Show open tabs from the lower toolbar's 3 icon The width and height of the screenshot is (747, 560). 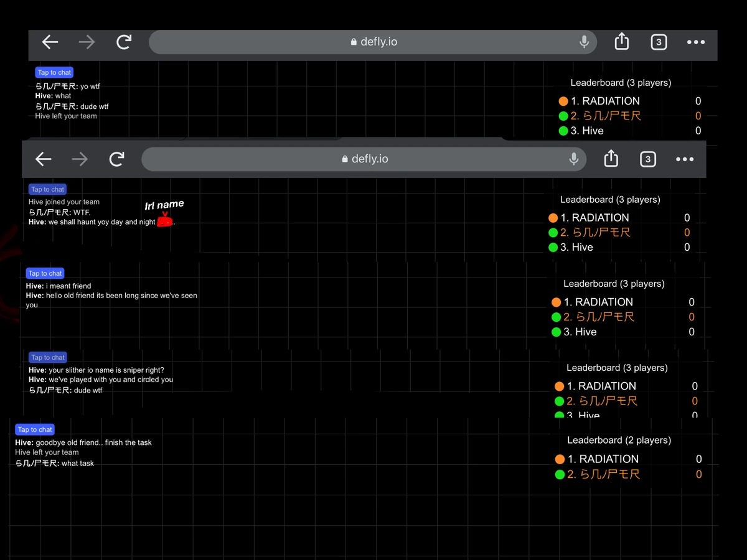[x=647, y=159]
